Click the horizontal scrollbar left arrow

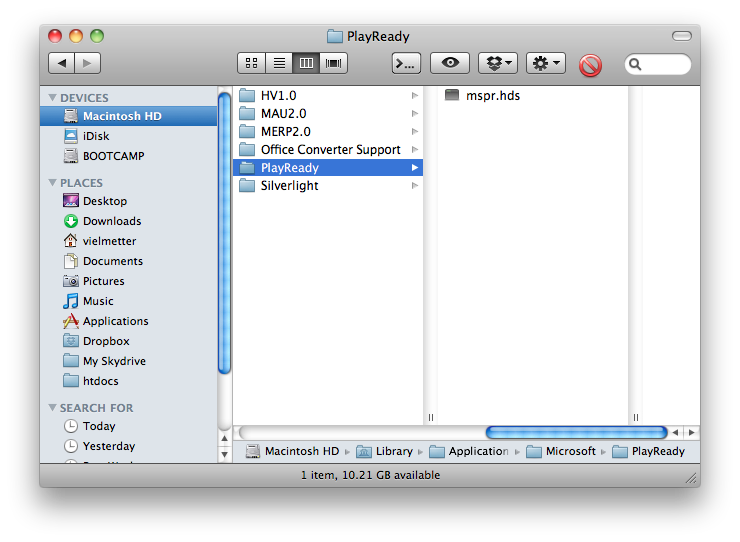pyautogui.click(x=675, y=432)
